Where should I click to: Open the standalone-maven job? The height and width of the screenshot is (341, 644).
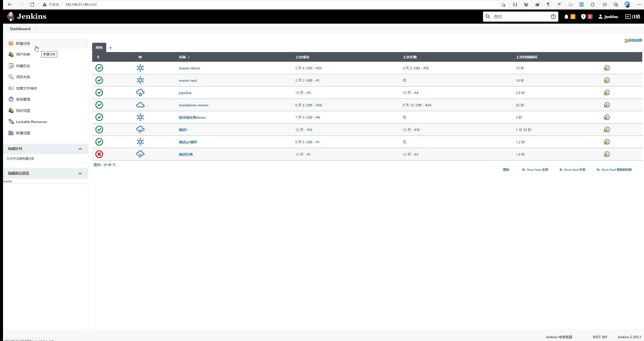(x=193, y=105)
